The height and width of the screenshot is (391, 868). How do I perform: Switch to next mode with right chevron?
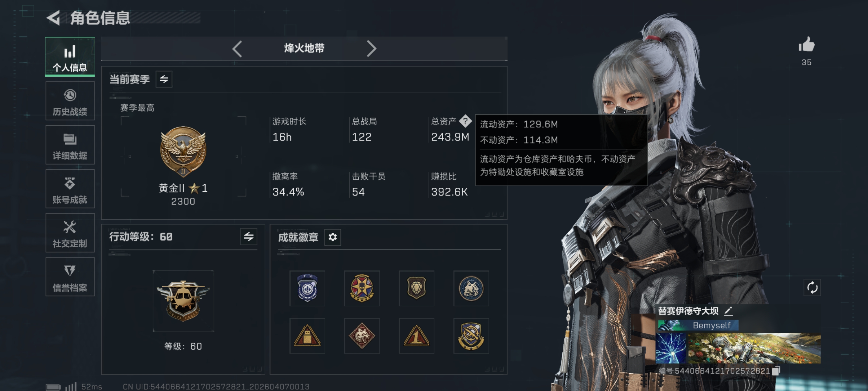pos(371,49)
